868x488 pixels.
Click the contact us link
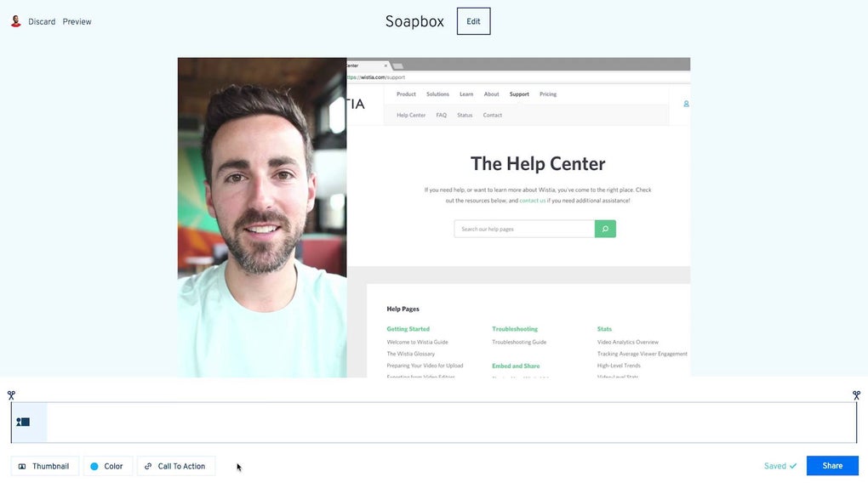(x=532, y=201)
